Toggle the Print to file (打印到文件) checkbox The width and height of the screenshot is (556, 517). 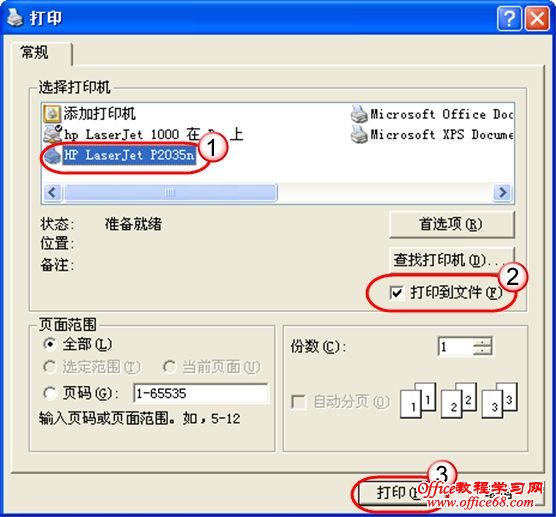(396, 293)
